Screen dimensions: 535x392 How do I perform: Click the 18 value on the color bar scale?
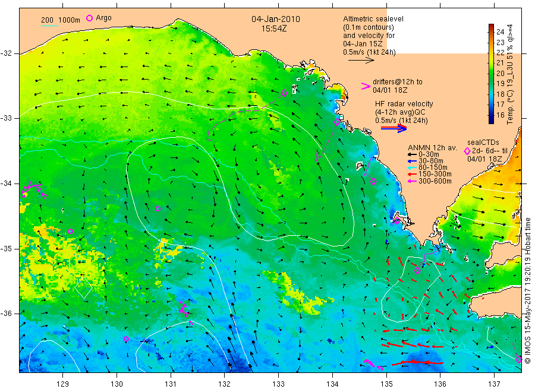point(500,94)
